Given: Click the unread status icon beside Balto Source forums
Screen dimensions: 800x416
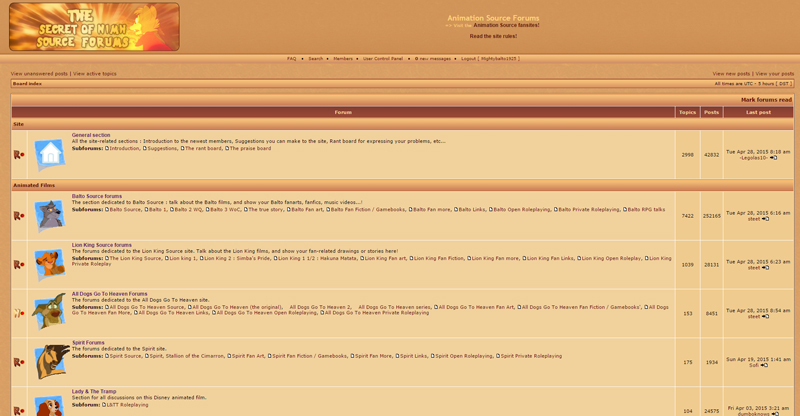Looking at the screenshot, I should (x=19, y=215).
